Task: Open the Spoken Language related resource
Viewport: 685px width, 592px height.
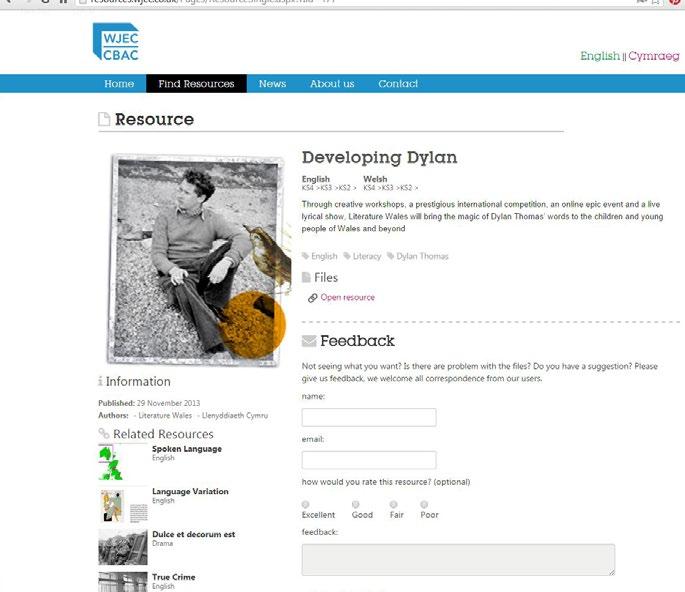Action: (187, 449)
